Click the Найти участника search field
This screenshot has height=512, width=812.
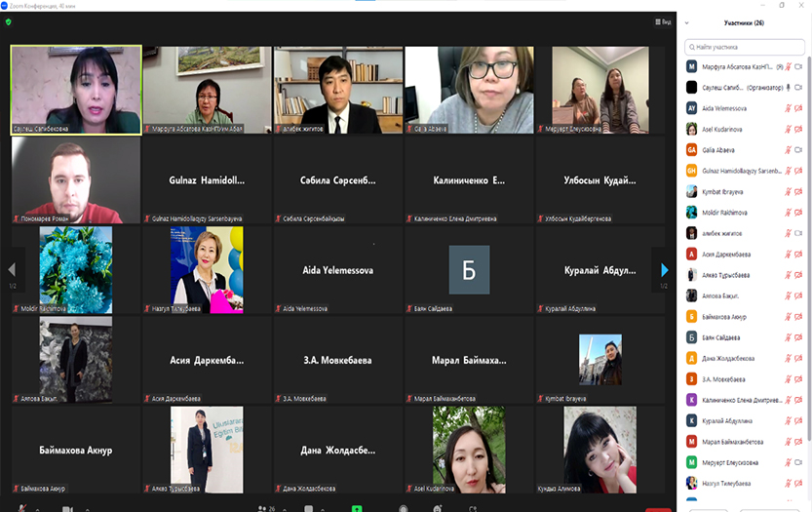[745, 46]
